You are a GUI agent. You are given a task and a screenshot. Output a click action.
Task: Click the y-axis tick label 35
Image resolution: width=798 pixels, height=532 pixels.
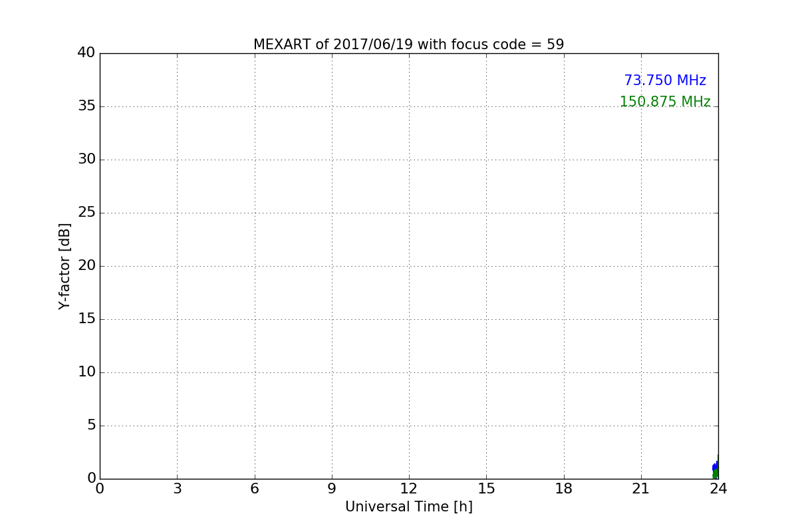coord(86,106)
